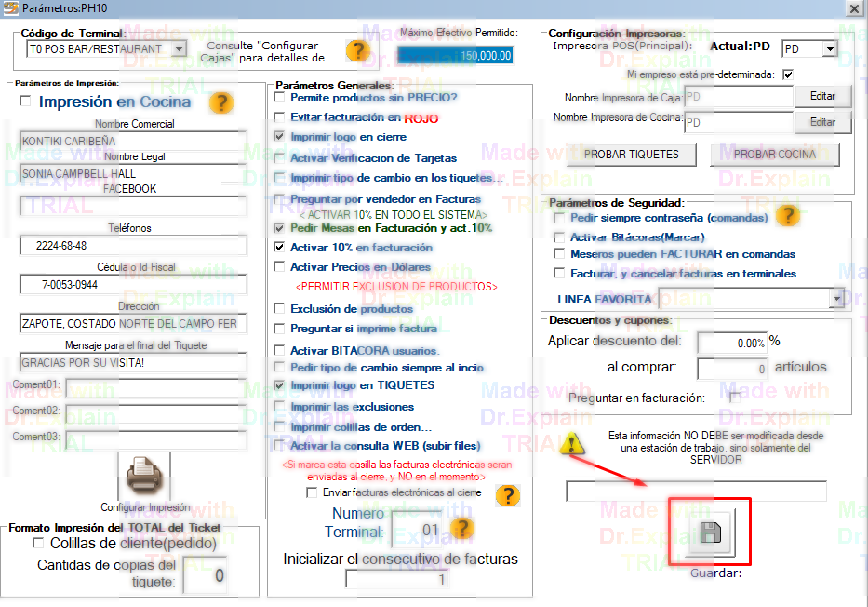Click Editar next to Nombre Impresora de Caja
The height and width of the screenshot is (607, 868).
click(822, 96)
